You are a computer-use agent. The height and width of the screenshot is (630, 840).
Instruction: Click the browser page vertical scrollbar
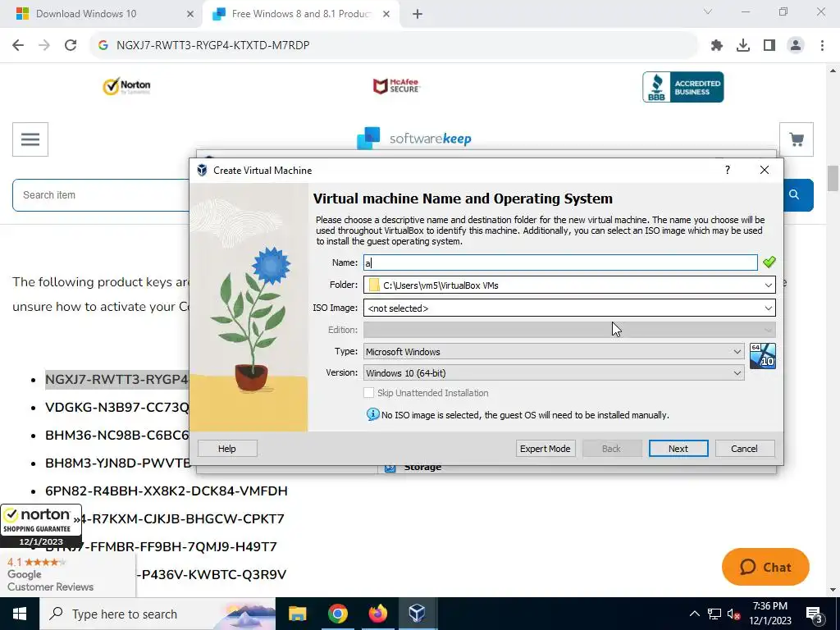833,179
